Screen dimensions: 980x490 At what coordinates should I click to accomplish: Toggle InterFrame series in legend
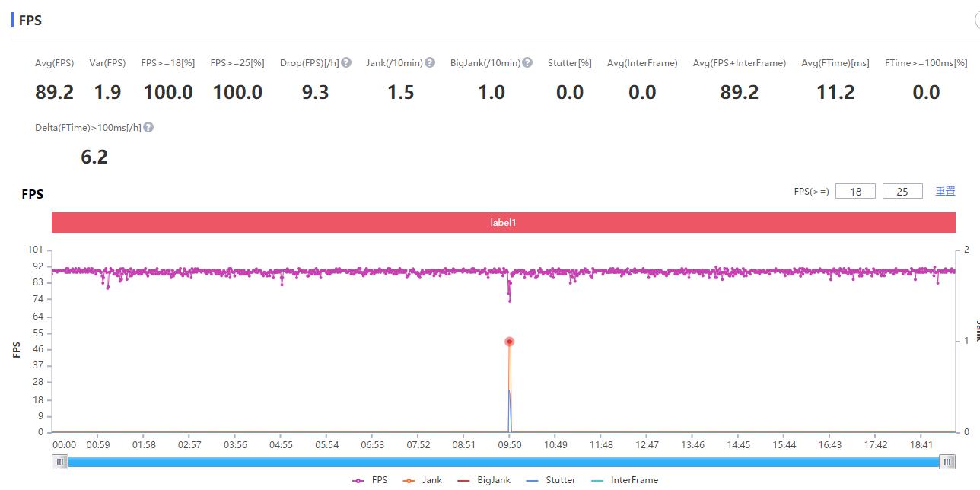(x=624, y=480)
